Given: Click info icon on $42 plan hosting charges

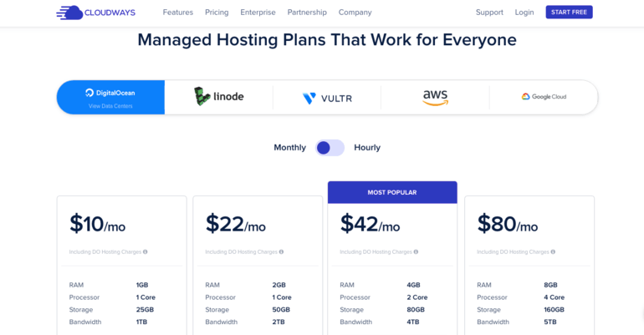Looking at the screenshot, I should pos(416,251).
